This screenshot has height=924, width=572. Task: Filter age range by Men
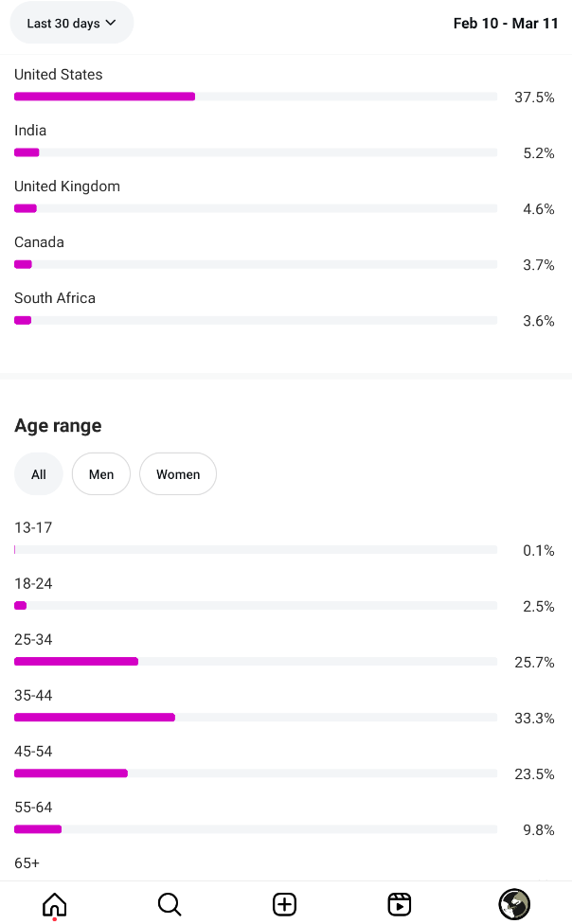click(x=101, y=474)
